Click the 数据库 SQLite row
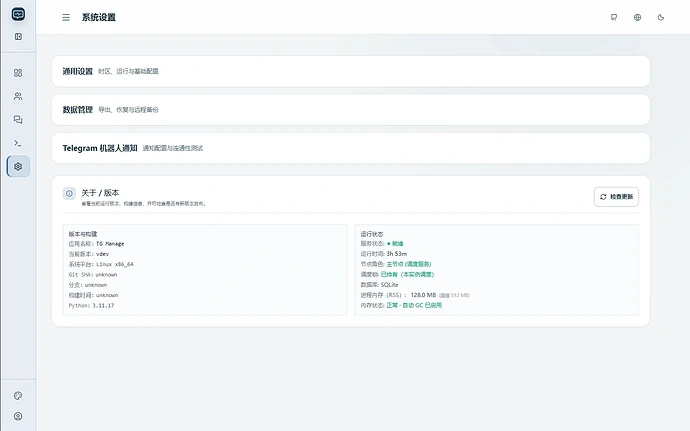This screenshot has width=690, height=431. point(379,285)
